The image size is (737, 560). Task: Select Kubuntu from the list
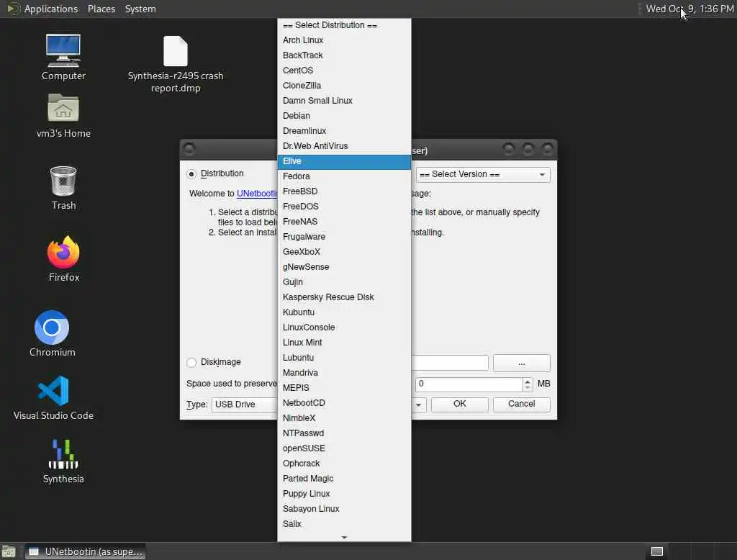coord(344,312)
